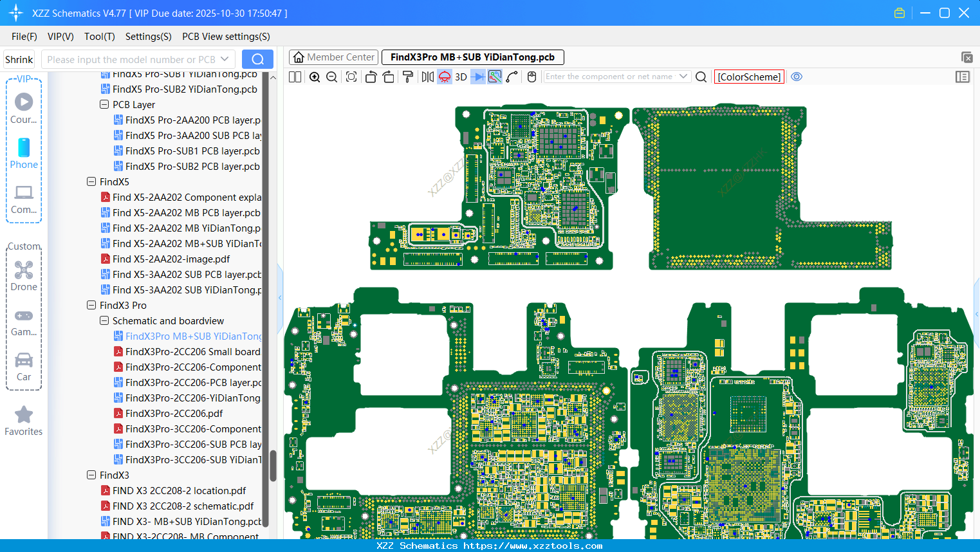Click the blue model search button
Image resolution: width=980 pixels, height=552 pixels.
257,59
